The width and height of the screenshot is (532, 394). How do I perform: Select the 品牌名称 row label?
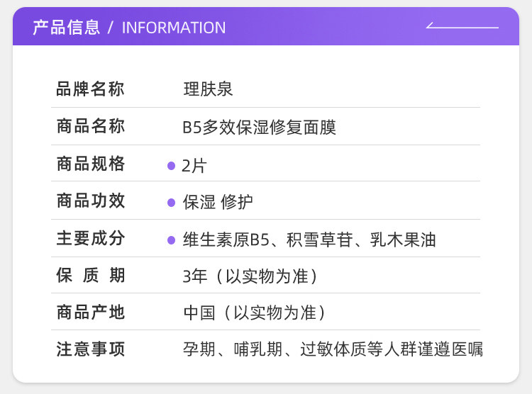[x=91, y=89]
